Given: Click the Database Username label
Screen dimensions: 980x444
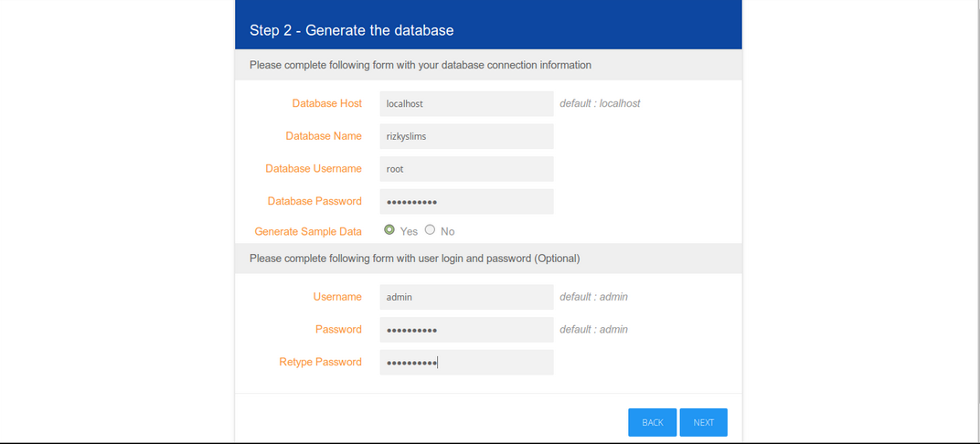Looking at the screenshot, I should click(314, 169).
